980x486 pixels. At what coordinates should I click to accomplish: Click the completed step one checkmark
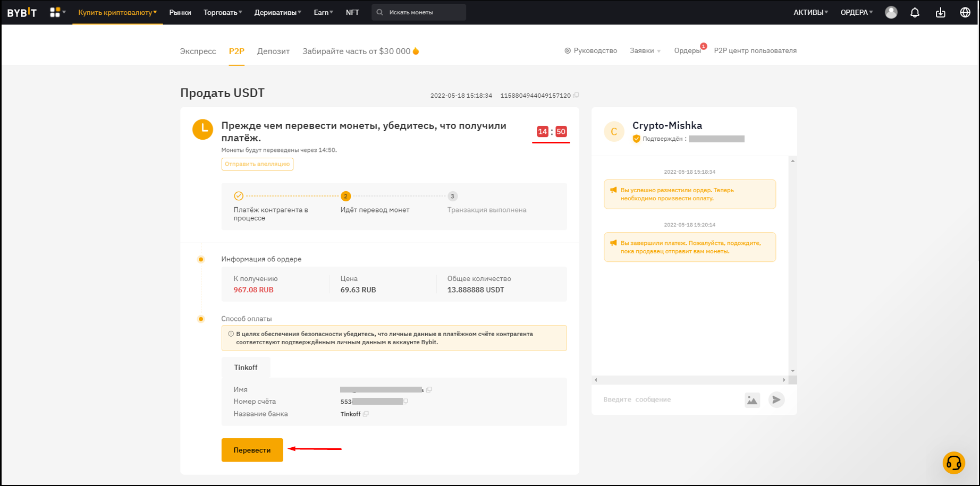[x=239, y=196]
